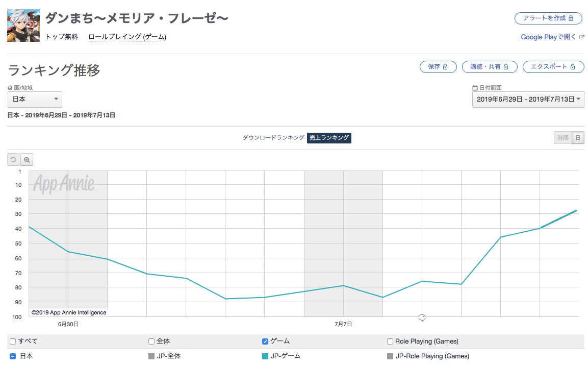The image size is (588, 366).
Task: Click the lock icon on アラートを作成 button
Action: 571,18
